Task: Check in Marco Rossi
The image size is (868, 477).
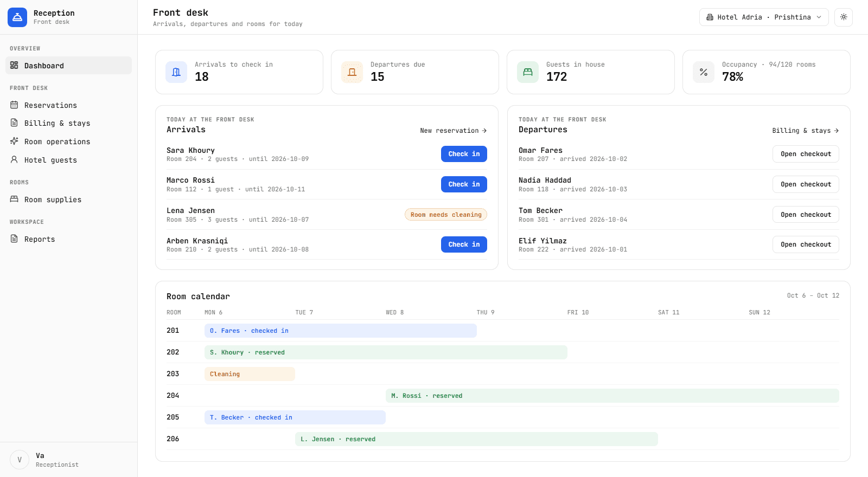Action: coord(464,184)
